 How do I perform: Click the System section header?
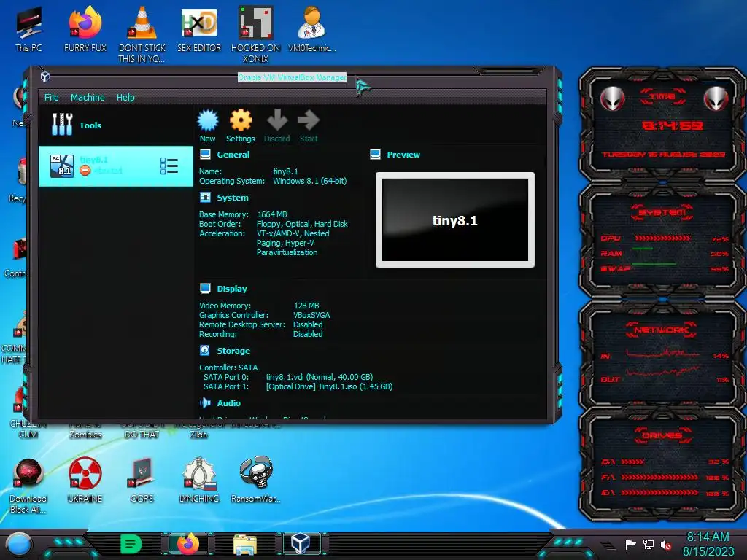click(233, 198)
